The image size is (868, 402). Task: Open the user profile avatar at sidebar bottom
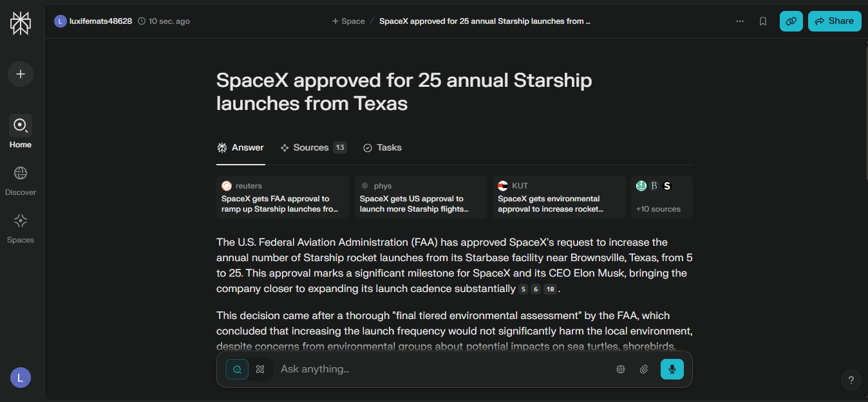[21, 378]
